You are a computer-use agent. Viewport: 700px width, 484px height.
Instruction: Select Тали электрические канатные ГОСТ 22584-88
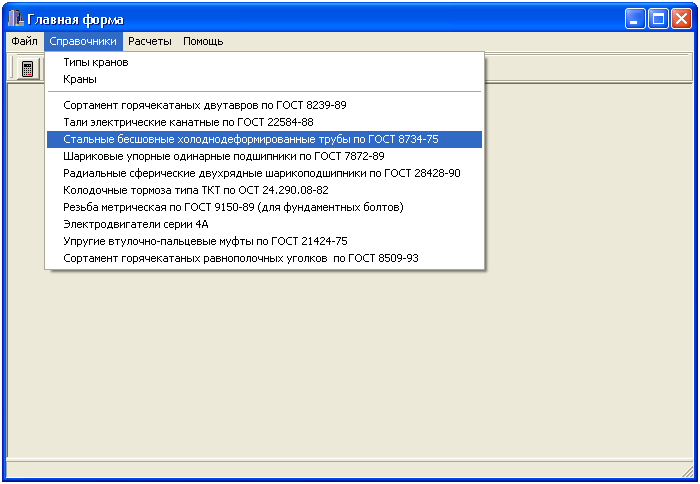coord(264,122)
